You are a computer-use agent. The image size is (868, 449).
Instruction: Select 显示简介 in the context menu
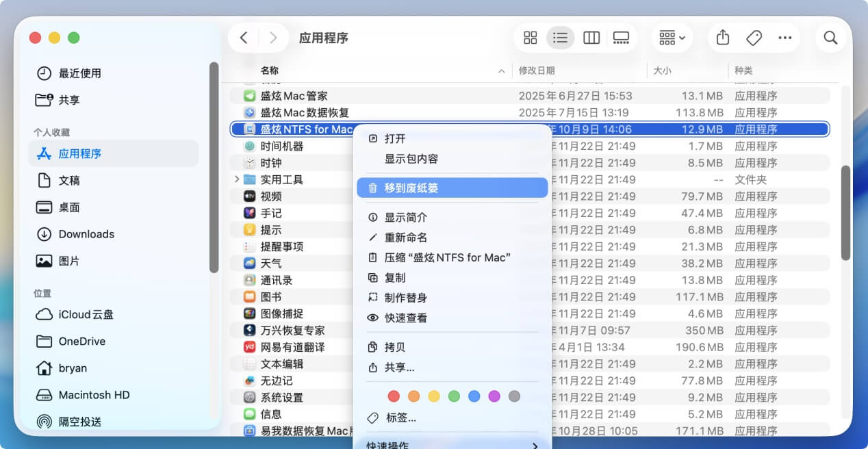[x=409, y=217]
